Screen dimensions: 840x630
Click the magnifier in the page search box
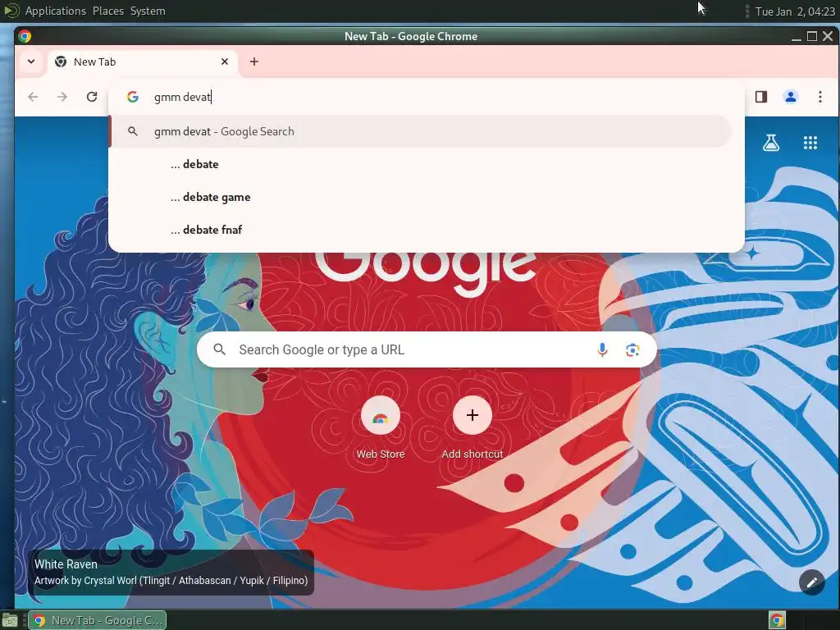(x=219, y=349)
